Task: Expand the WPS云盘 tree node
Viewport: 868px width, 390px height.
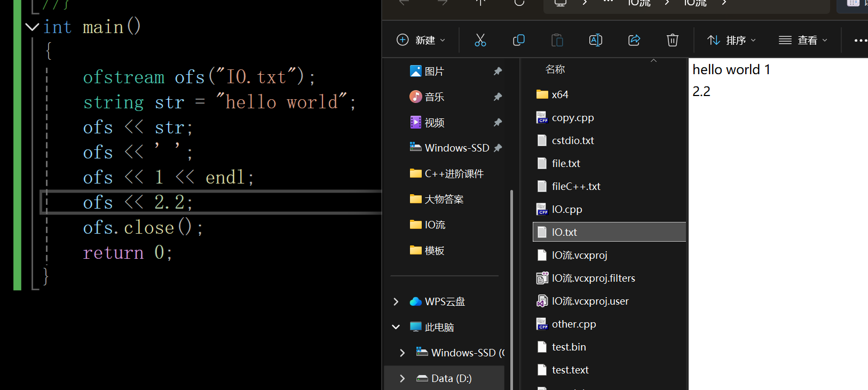Action: point(396,301)
